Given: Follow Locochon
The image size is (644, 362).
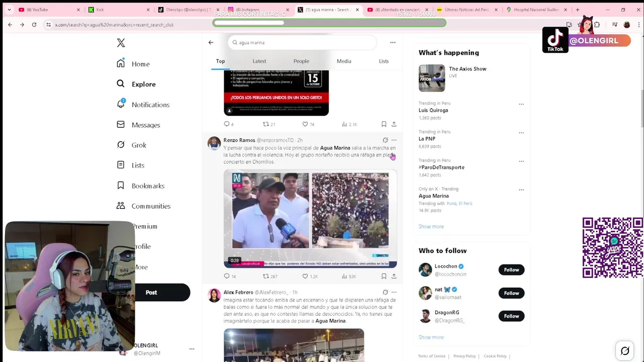Looking at the screenshot, I should 511,270.
